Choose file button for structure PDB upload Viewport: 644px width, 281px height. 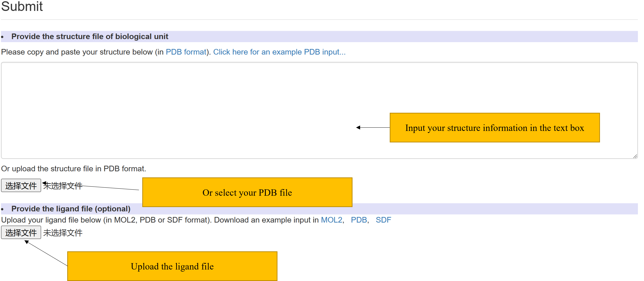point(21,185)
